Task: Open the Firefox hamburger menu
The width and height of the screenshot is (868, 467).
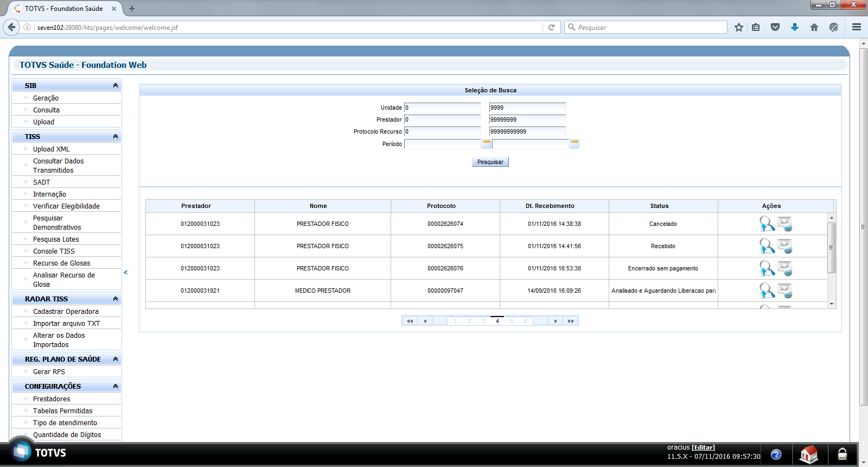Action: click(857, 27)
